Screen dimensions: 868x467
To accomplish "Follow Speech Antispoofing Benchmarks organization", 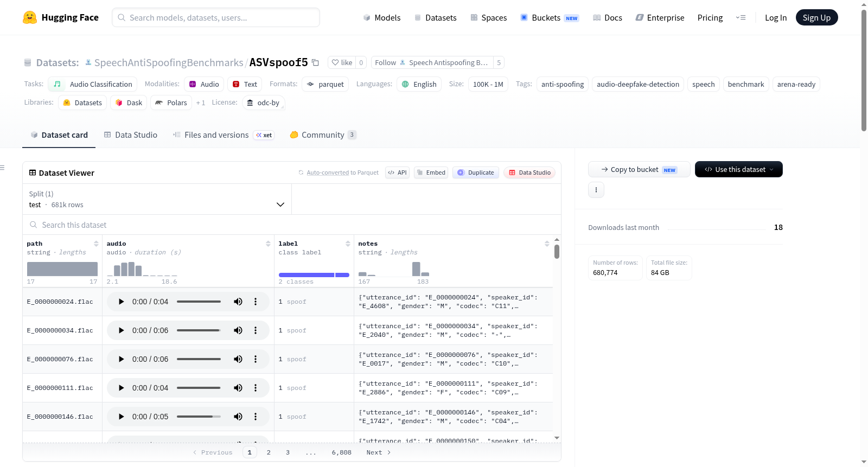I will pyautogui.click(x=431, y=62).
